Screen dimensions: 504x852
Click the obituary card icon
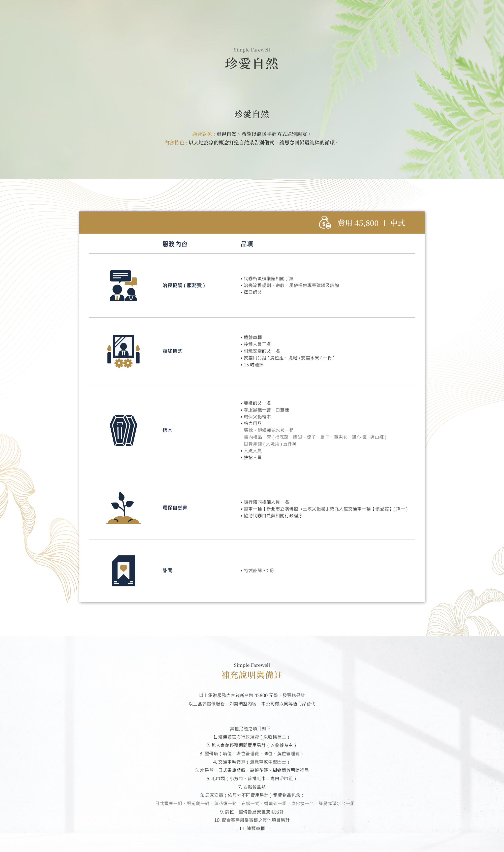tap(123, 571)
